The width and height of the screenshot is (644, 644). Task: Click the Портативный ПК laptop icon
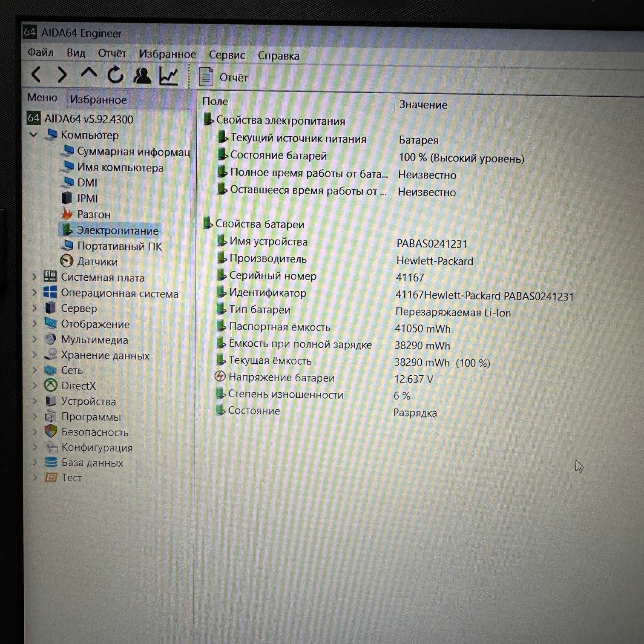pyautogui.click(x=67, y=245)
